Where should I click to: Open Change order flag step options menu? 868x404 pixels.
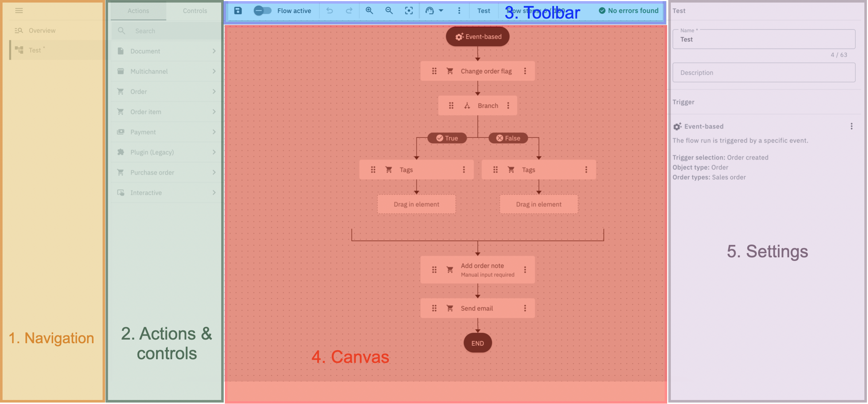pos(525,71)
